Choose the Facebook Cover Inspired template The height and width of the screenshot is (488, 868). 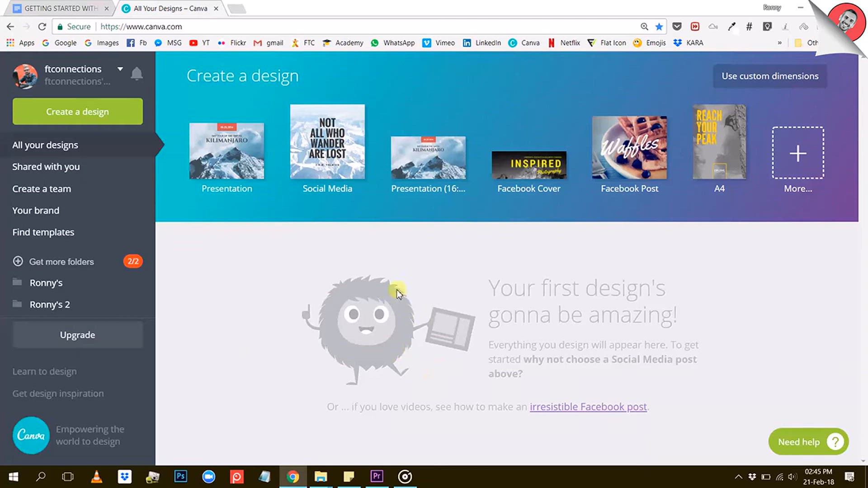[529, 165]
